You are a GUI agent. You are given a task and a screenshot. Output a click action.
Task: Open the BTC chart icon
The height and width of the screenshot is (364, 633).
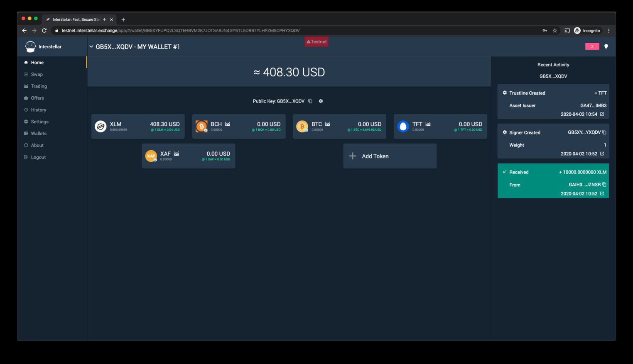point(327,124)
